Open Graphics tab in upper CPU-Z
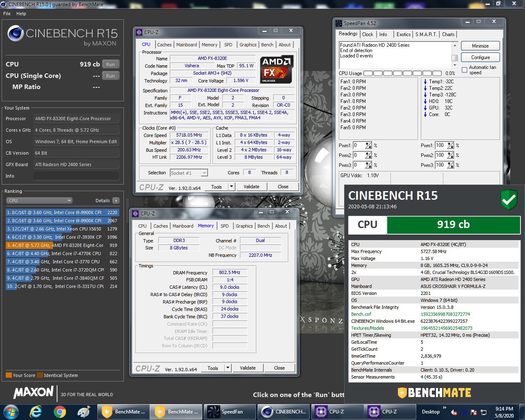 (x=248, y=45)
